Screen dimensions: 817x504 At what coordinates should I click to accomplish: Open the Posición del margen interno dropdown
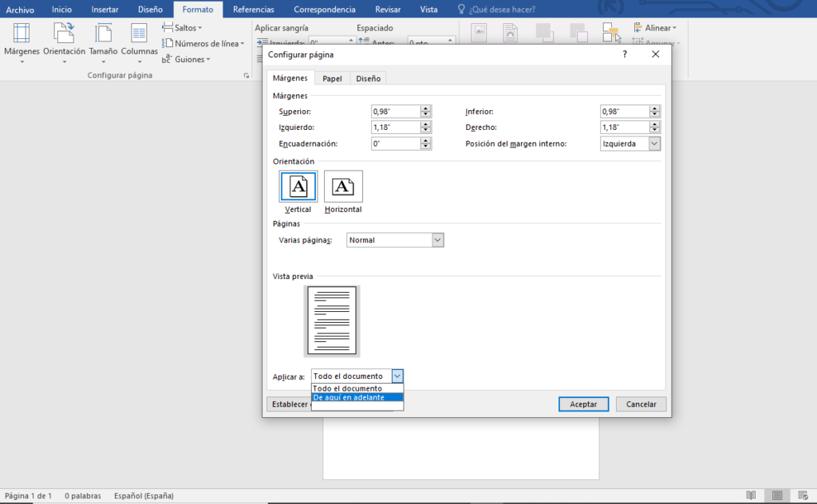pyautogui.click(x=656, y=143)
